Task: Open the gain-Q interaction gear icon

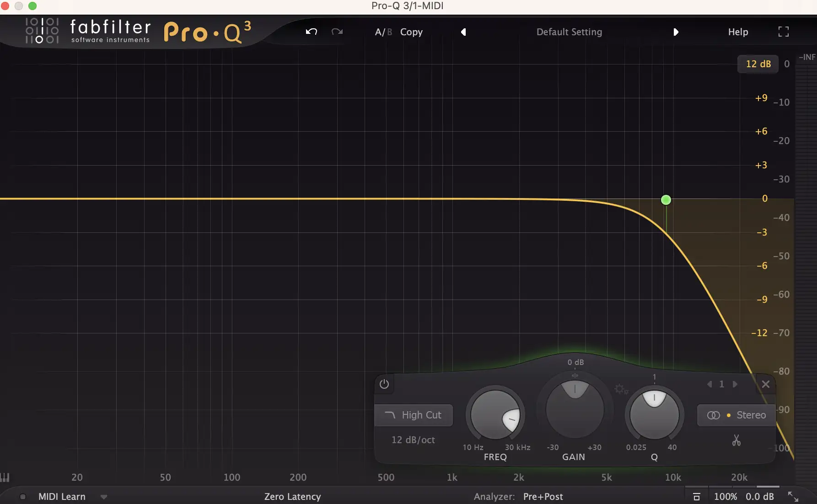Action: tap(621, 389)
